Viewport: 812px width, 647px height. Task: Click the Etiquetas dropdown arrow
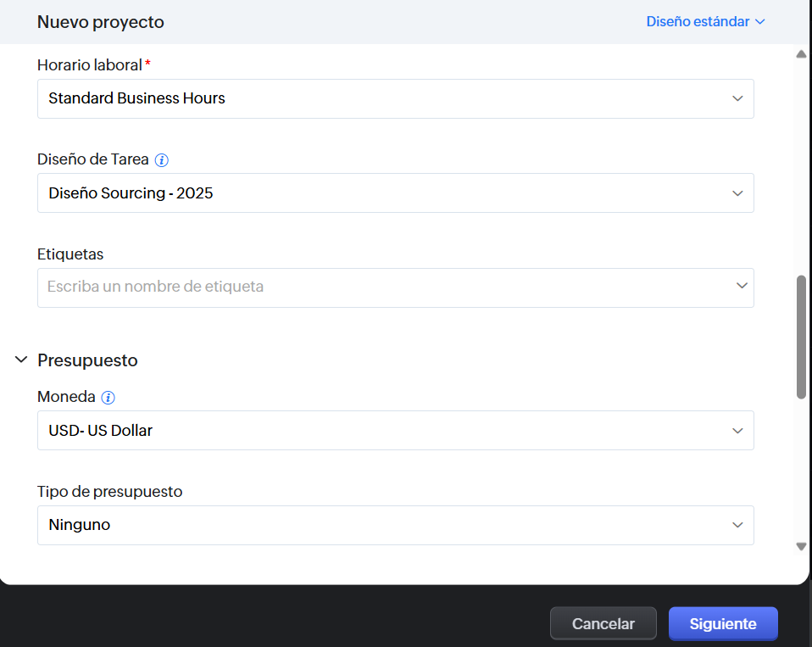click(x=742, y=287)
